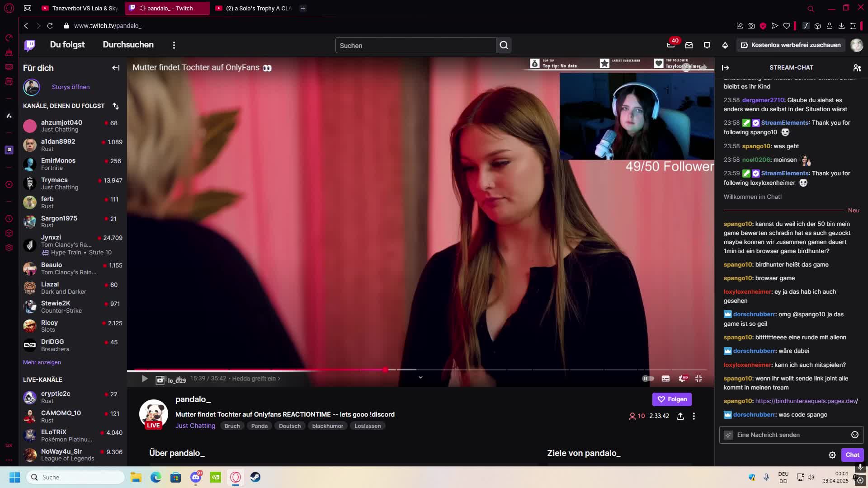
Task: Open Twitch panel in Opera sidebar
Action: [x=9, y=150]
